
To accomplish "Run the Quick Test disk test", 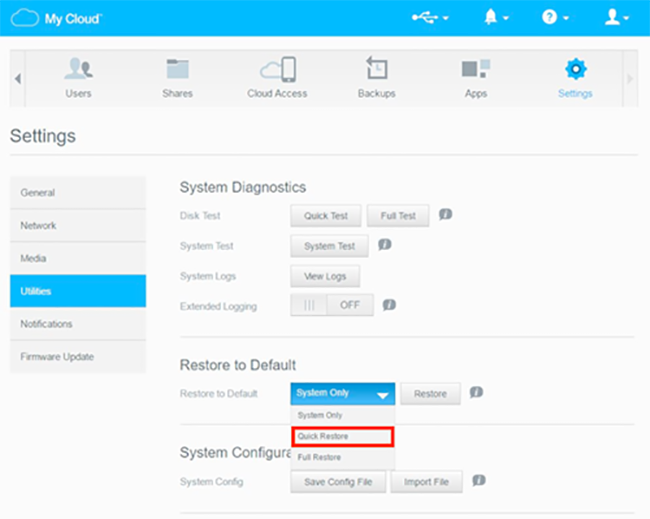I will (326, 216).
